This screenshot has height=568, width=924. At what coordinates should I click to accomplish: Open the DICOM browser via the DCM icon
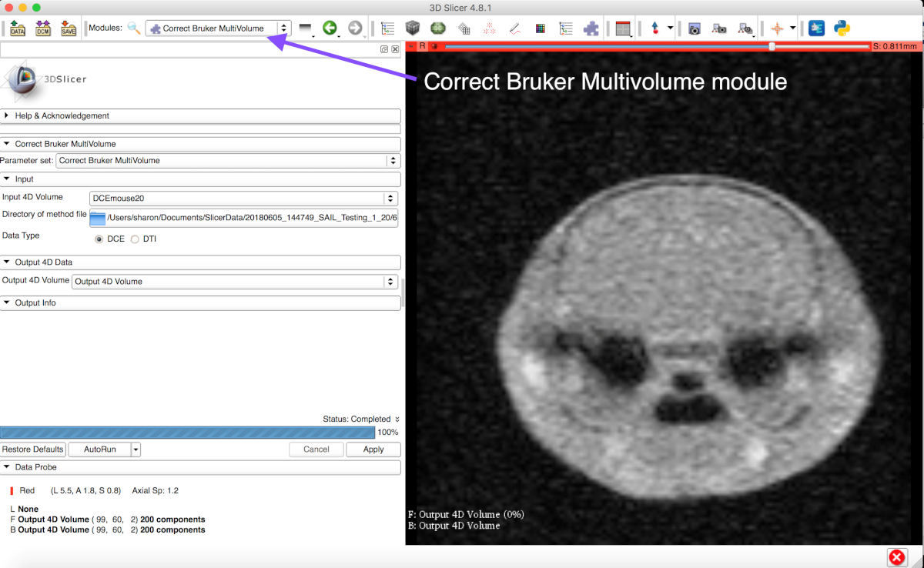pyautogui.click(x=43, y=28)
